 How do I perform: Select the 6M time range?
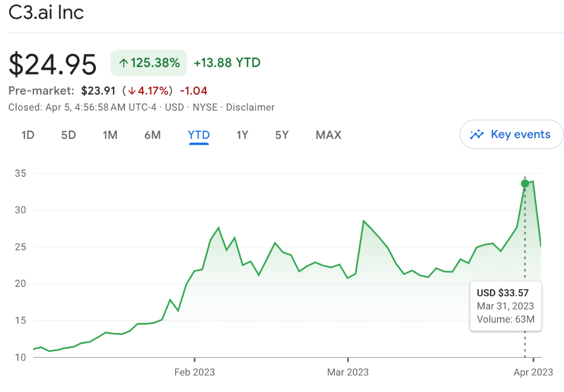(152, 135)
